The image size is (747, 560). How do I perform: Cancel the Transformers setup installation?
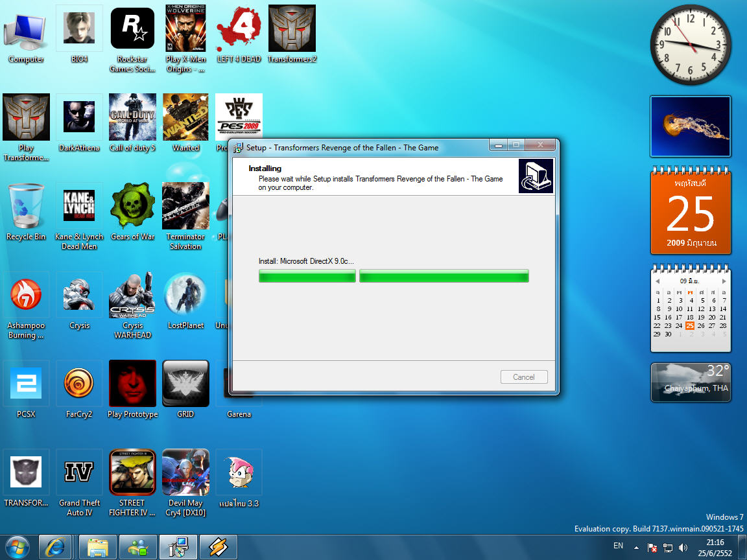pos(524,377)
